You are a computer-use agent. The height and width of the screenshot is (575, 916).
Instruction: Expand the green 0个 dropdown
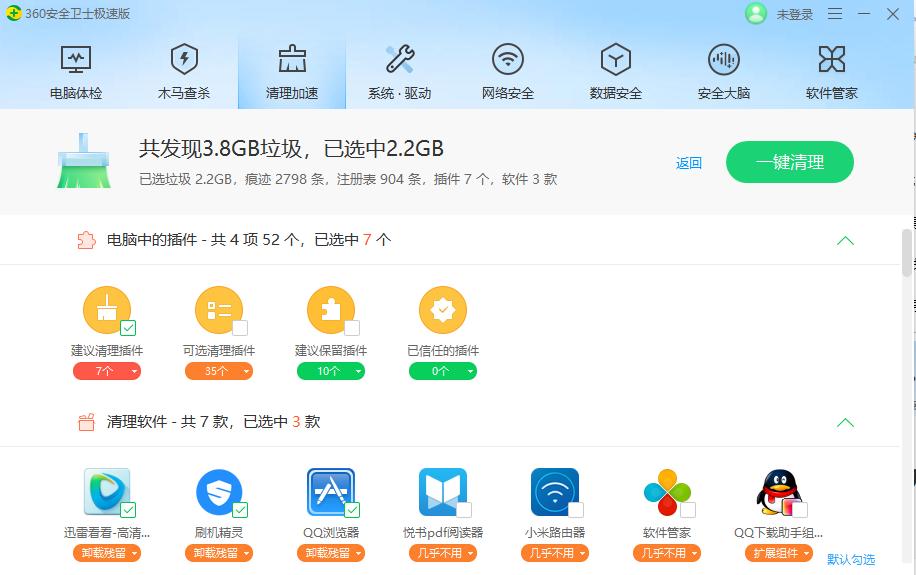(x=443, y=371)
